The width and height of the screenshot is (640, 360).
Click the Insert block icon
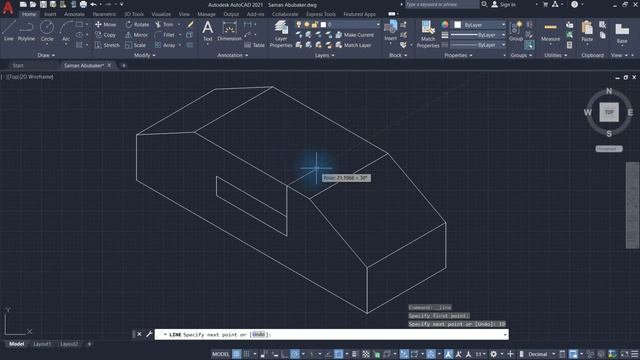tap(390, 31)
